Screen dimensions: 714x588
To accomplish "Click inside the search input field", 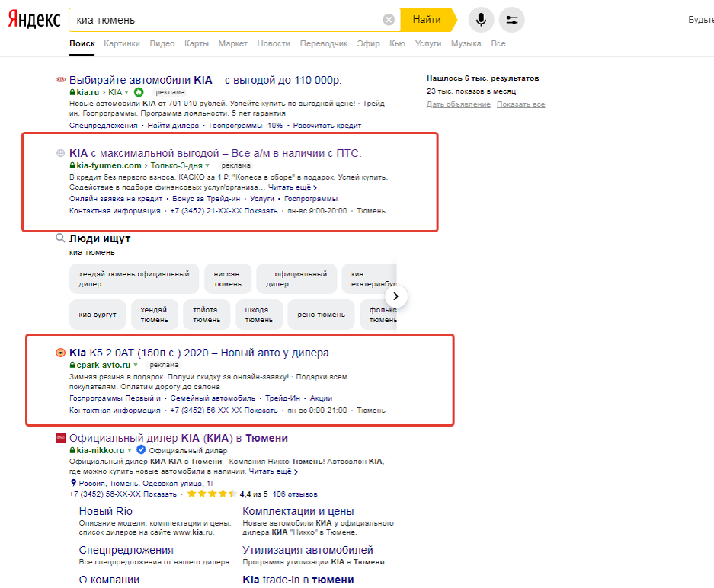I will [x=229, y=20].
